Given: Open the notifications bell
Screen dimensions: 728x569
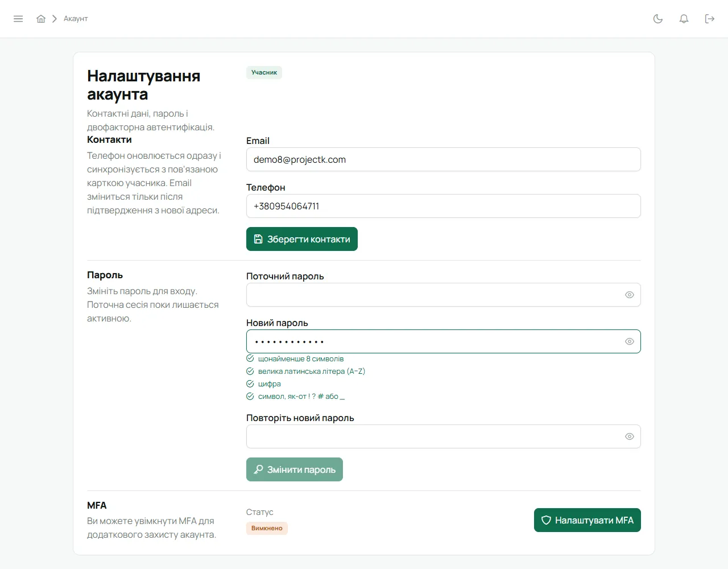Looking at the screenshot, I should 684,19.
